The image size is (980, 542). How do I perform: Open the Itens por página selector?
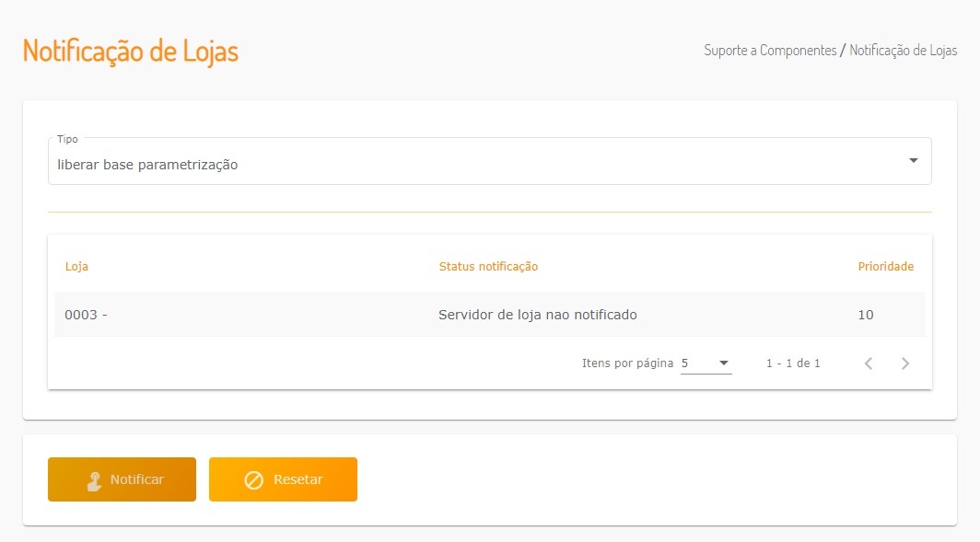tap(706, 363)
